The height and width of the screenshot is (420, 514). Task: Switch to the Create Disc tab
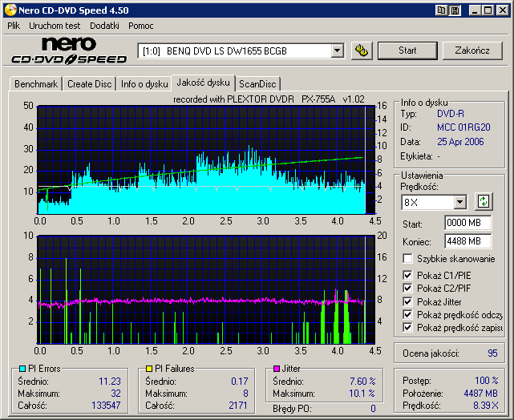tap(90, 84)
